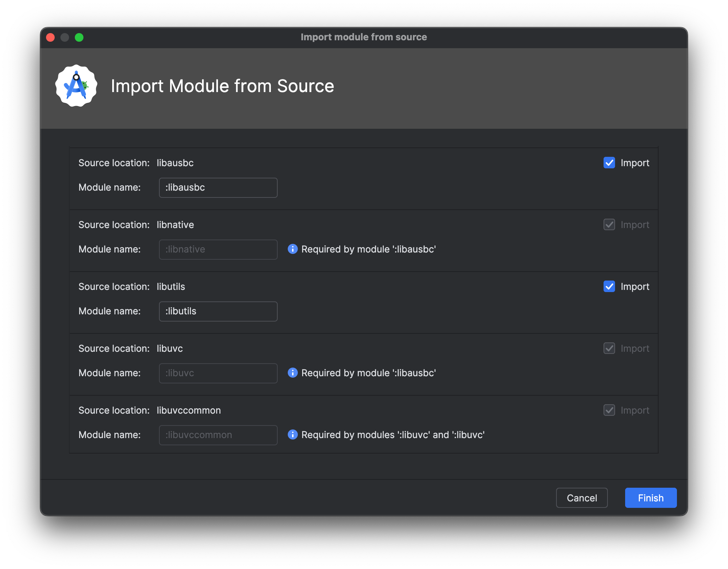Image resolution: width=728 pixels, height=569 pixels.
Task: Click the :libutils module name field
Action: tap(218, 311)
